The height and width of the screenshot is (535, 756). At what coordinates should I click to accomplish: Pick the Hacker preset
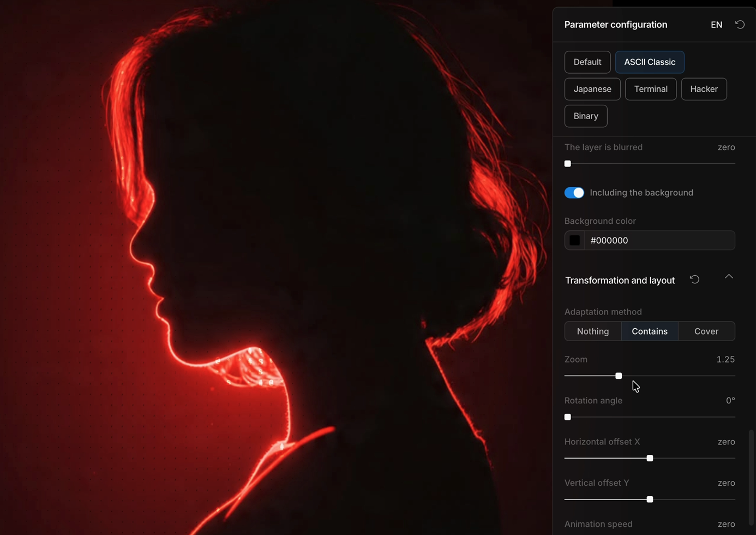tap(704, 89)
